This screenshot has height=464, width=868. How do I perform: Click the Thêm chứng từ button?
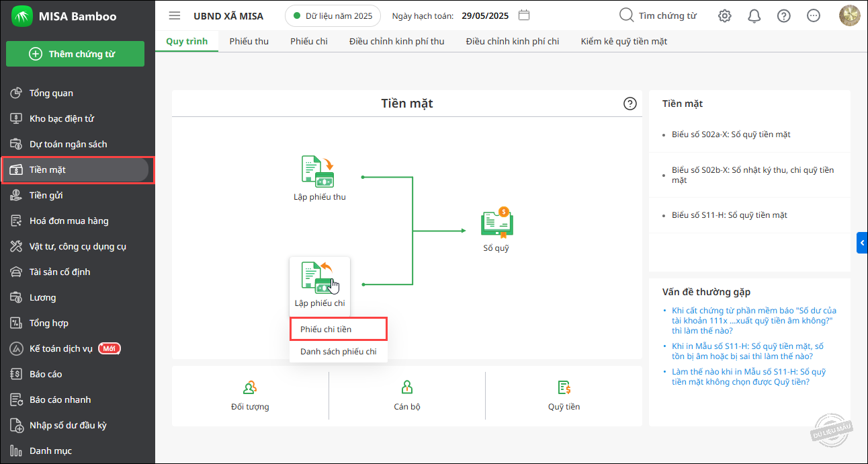point(75,54)
